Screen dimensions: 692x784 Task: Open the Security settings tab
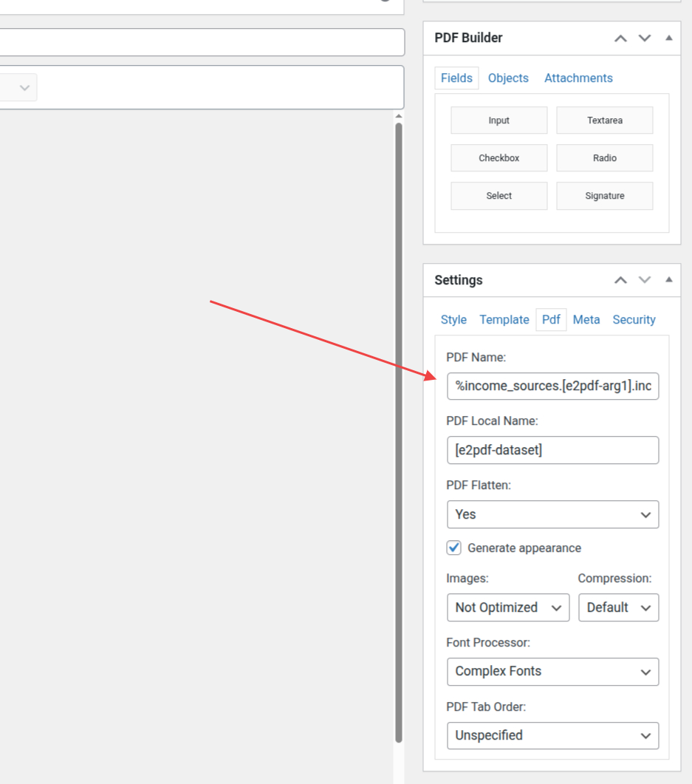(x=634, y=320)
